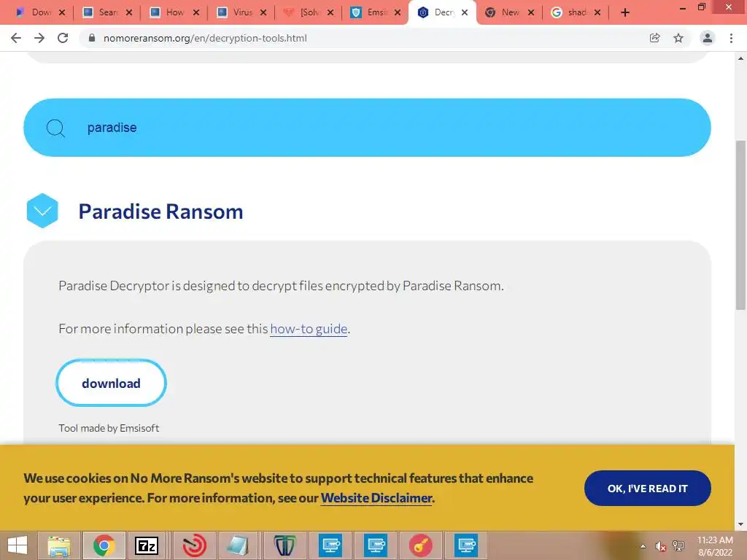Screen dimensions: 747x560
Task: Click the scrollbar down arrow
Action: (740, 524)
